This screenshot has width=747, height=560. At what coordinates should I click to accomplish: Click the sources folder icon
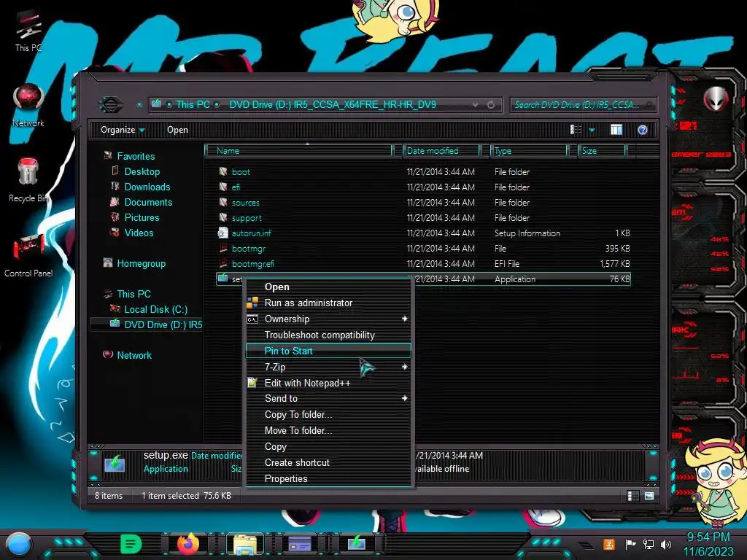[x=222, y=202]
